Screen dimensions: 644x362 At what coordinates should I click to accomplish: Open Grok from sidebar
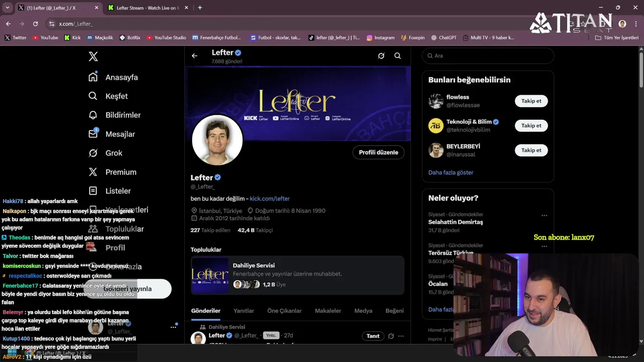tap(106, 153)
